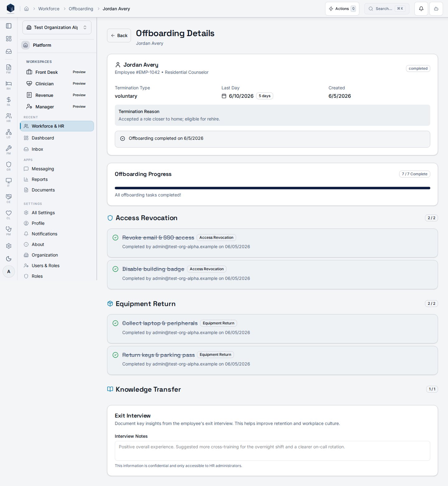Open the user avatar A
The height and width of the screenshot is (486, 448).
click(x=9, y=271)
